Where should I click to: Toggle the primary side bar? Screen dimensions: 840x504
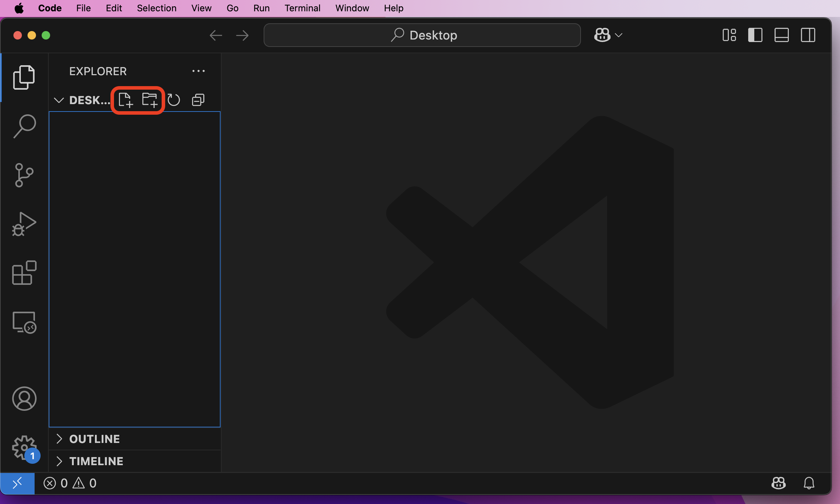pyautogui.click(x=755, y=35)
